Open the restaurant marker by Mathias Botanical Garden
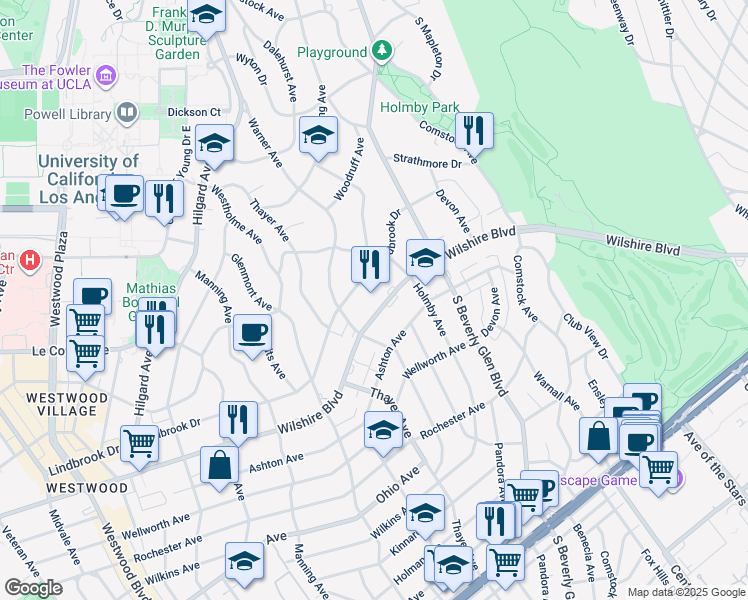Screen dimensions: 748x600 (155, 331)
